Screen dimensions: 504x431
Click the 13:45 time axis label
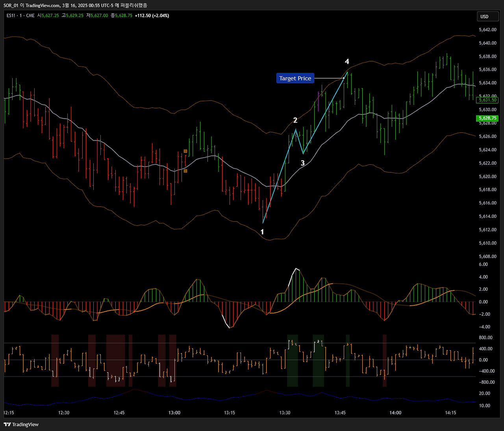[x=340, y=413]
